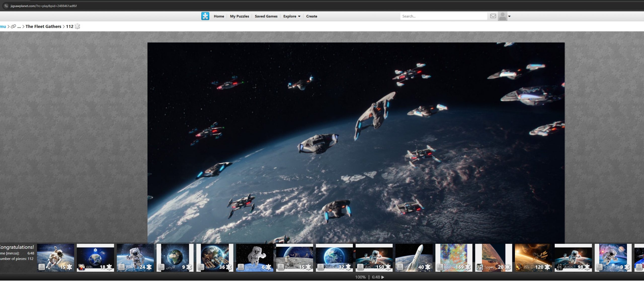Click the Jigsaw Planet puzzle-piece logo
Image resolution: width=644 pixels, height=284 pixels.
(x=205, y=16)
